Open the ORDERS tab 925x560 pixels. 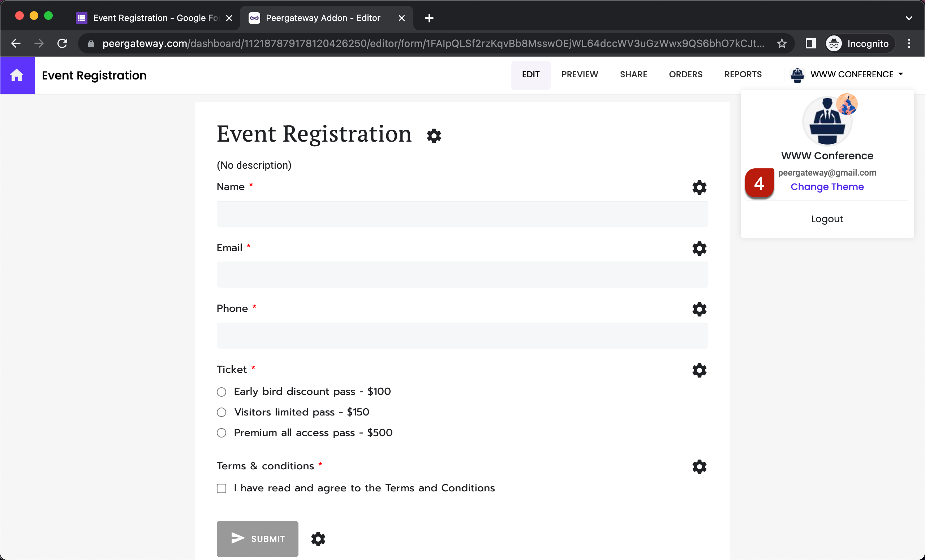pyautogui.click(x=685, y=74)
